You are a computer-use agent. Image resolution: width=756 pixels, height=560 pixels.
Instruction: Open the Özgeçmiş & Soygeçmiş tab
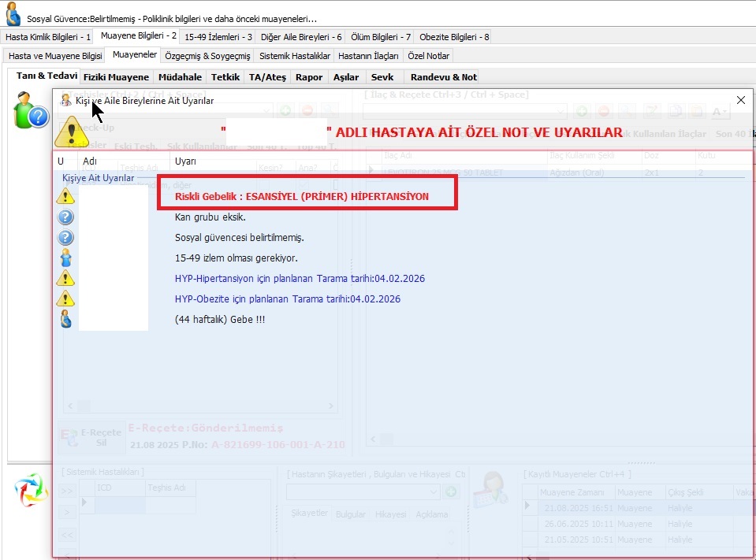coord(207,56)
